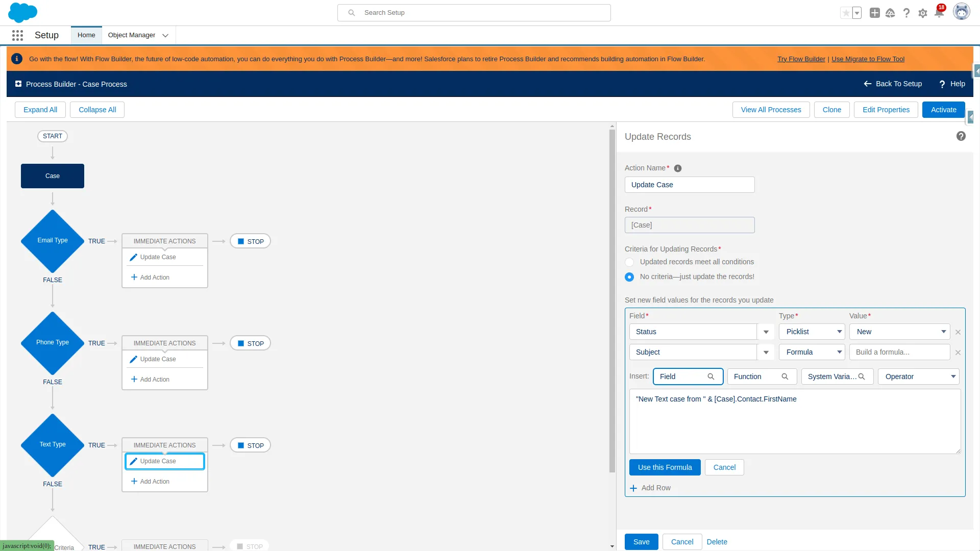
Task: Click the apps grid icon in top left corner
Action: point(17,35)
